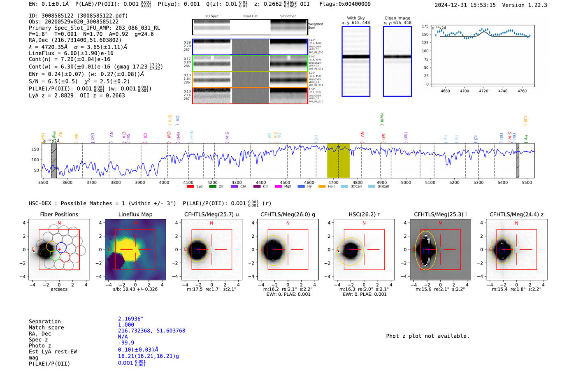576x392 pixels.
Task: Click the Est LyA rest-EW value 0.10(±0.03)Å
Action: [x=138, y=350]
